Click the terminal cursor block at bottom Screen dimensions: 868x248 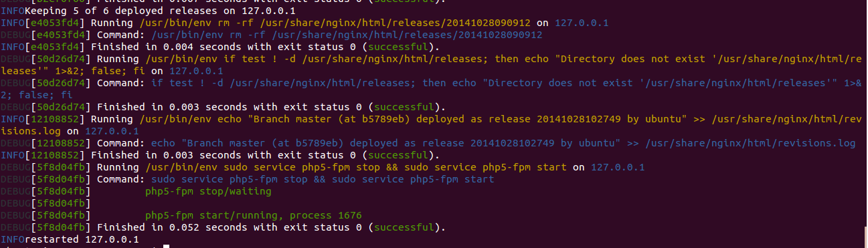tap(167, 246)
